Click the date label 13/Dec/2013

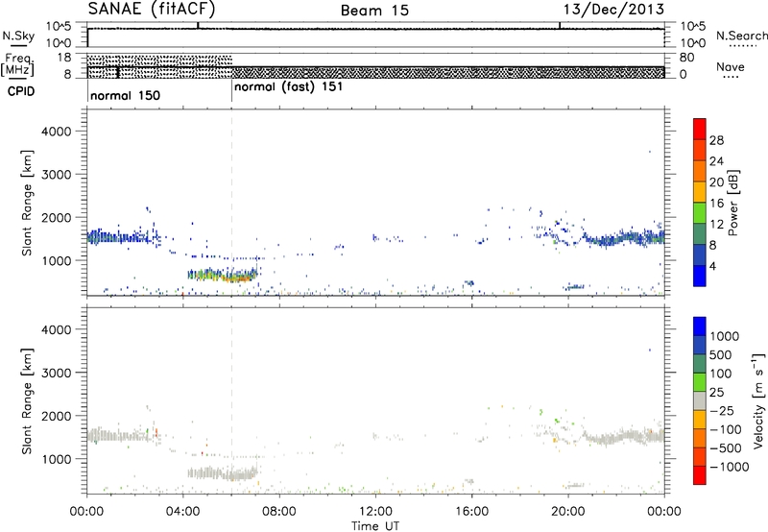point(613,10)
